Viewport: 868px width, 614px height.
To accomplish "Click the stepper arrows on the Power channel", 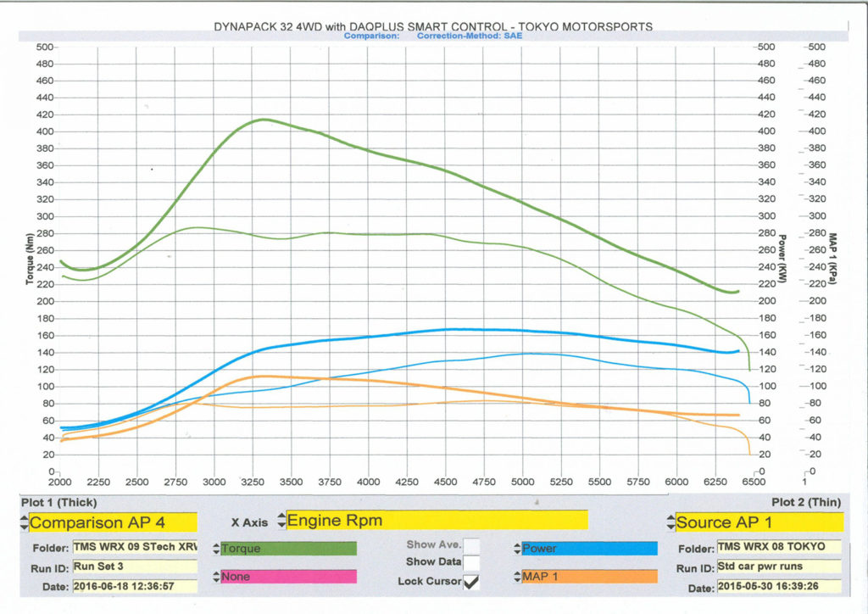I will point(515,549).
